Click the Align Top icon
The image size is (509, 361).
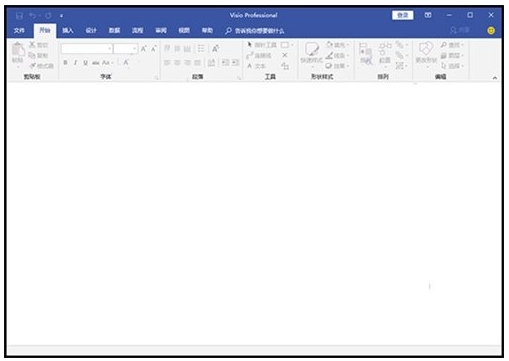point(167,49)
